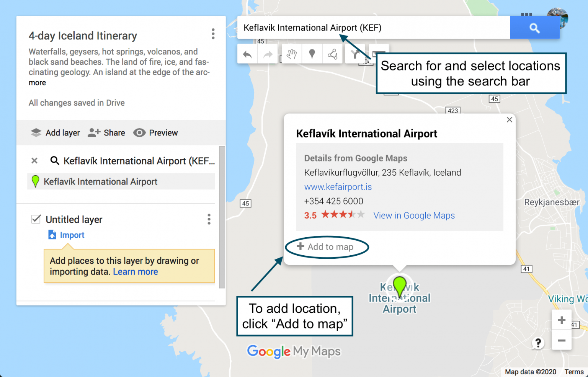Open the www.kefairport.is website link
This screenshot has width=588, height=377.
(338, 187)
